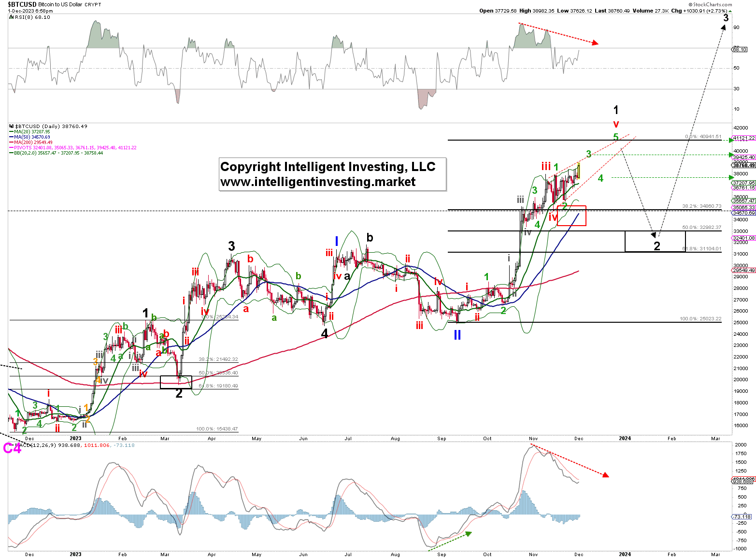The height and width of the screenshot is (559, 756).
Task: Click the 32401.08 pivot price tag on the right axis
Action: pos(744,238)
